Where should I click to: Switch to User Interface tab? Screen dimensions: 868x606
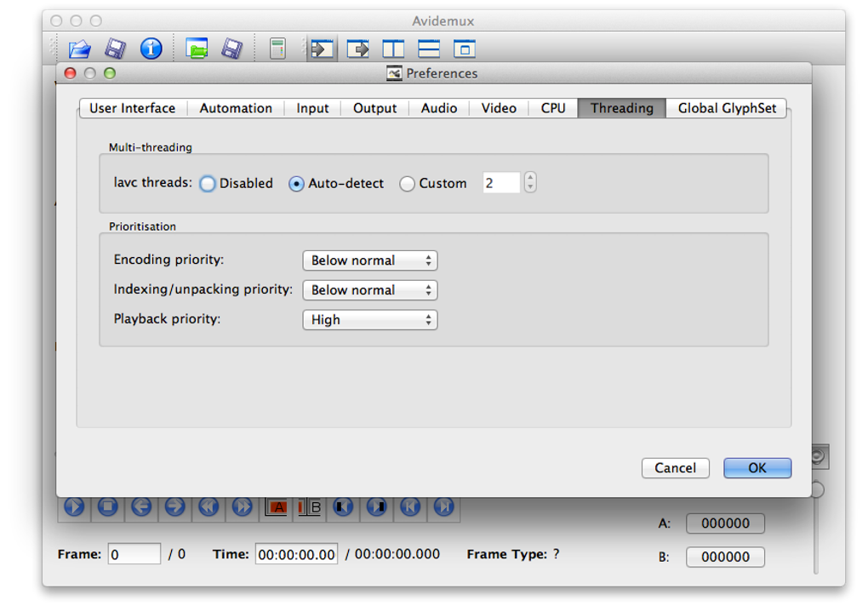click(x=132, y=108)
